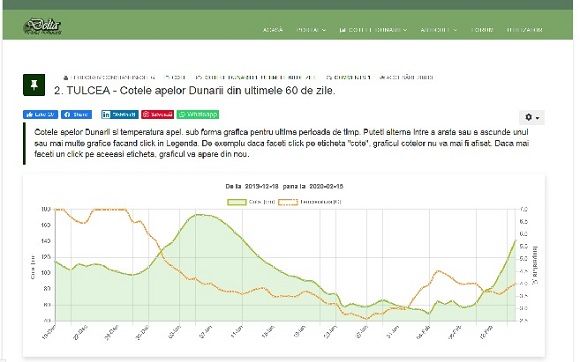The width and height of the screenshot is (580, 362).
Task: Click the green pushpin icon beside the title
Action: tap(34, 85)
